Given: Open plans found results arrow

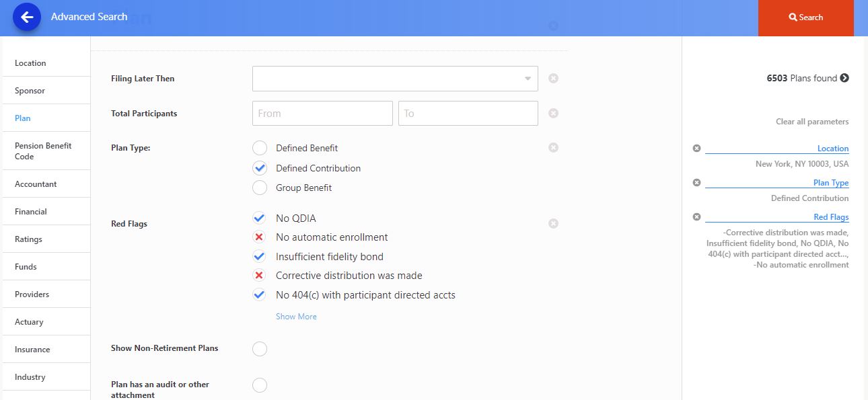Looking at the screenshot, I should [844, 78].
